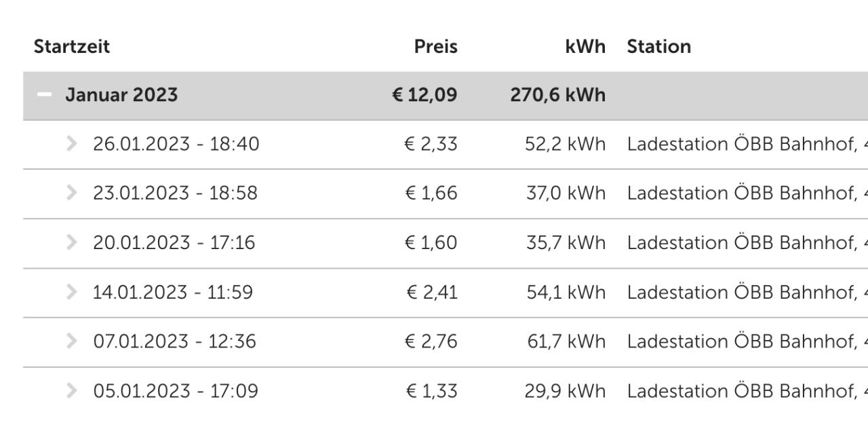Image resolution: width=868 pixels, height=431 pixels.
Task: Expand the 05.01.2023 - 17:09 row chevron
Action: click(x=72, y=390)
